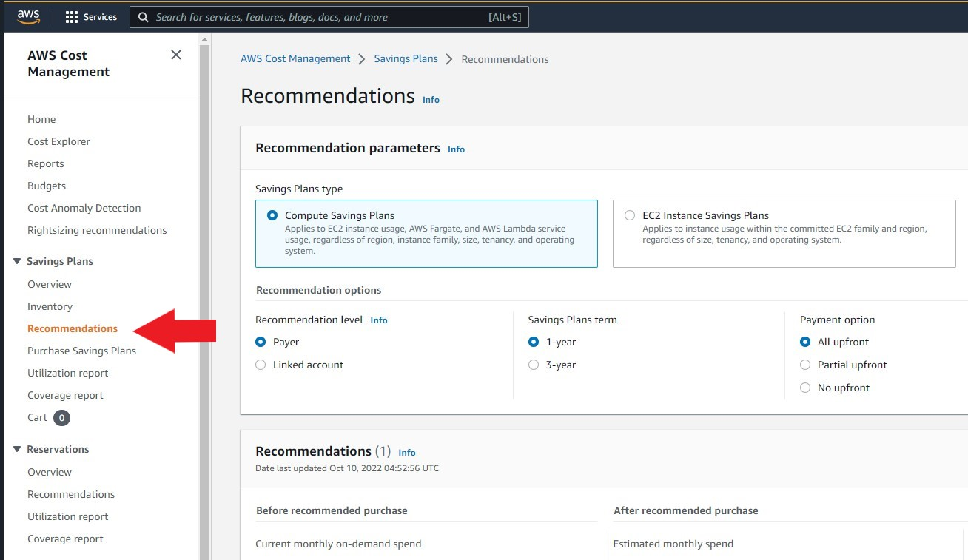The image size is (968, 560).
Task: Click Before recommended purchase heading
Action: click(x=332, y=510)
